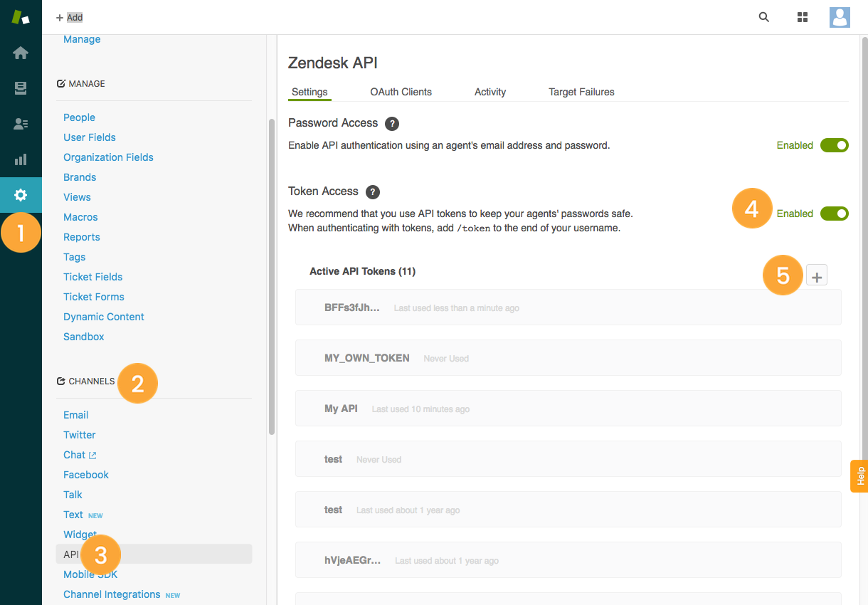Open the Home dashboard icon
The width and height of the screenshot is (868, 605).
click(x=21, y=53)
